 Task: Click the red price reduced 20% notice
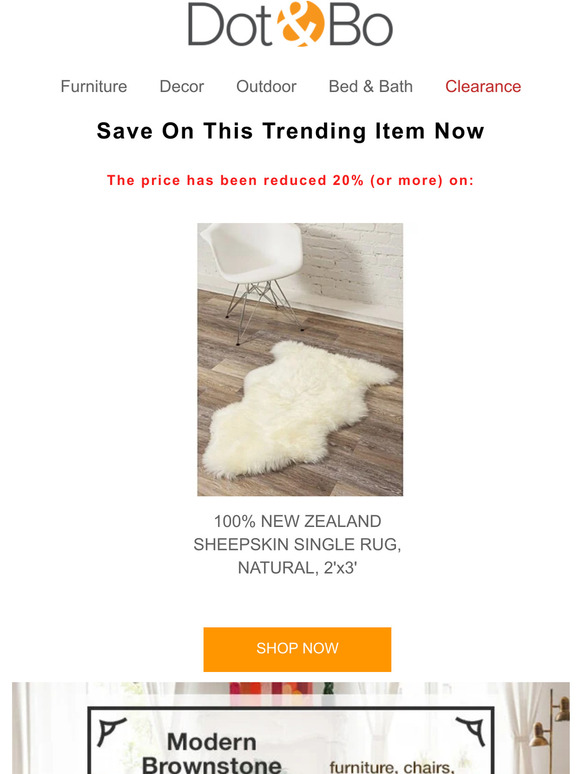290,180
